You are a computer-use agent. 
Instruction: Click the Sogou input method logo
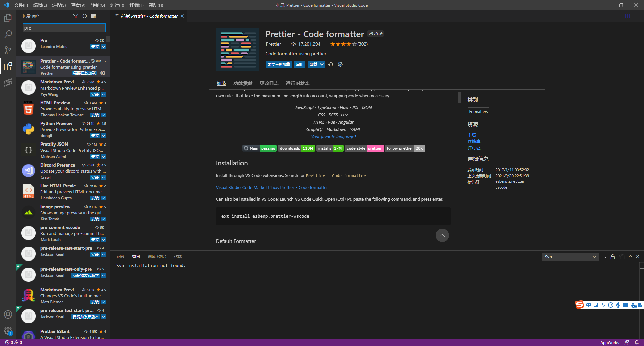(x=580, y=305)
